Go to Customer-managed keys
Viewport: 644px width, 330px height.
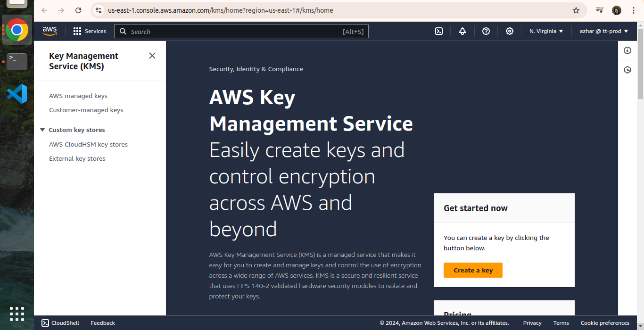[x=86, y=110]
